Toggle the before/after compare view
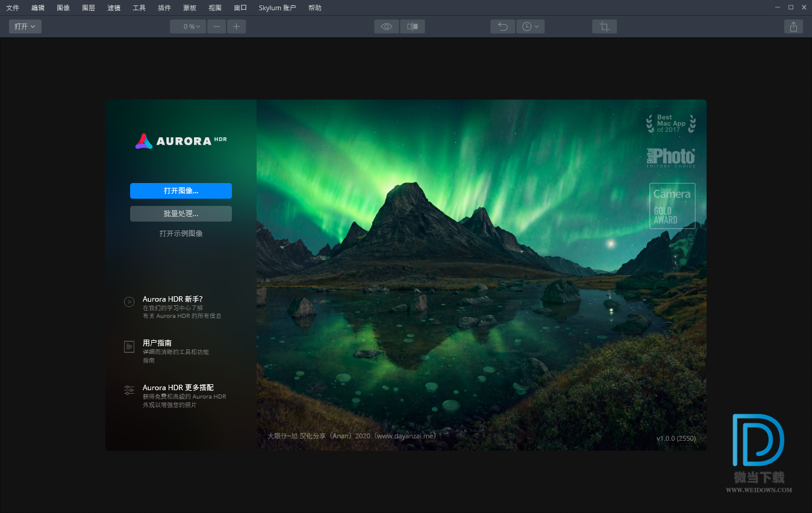Image resolution: width=812 pixels, height=513 pixels. [x=413, y=26]
